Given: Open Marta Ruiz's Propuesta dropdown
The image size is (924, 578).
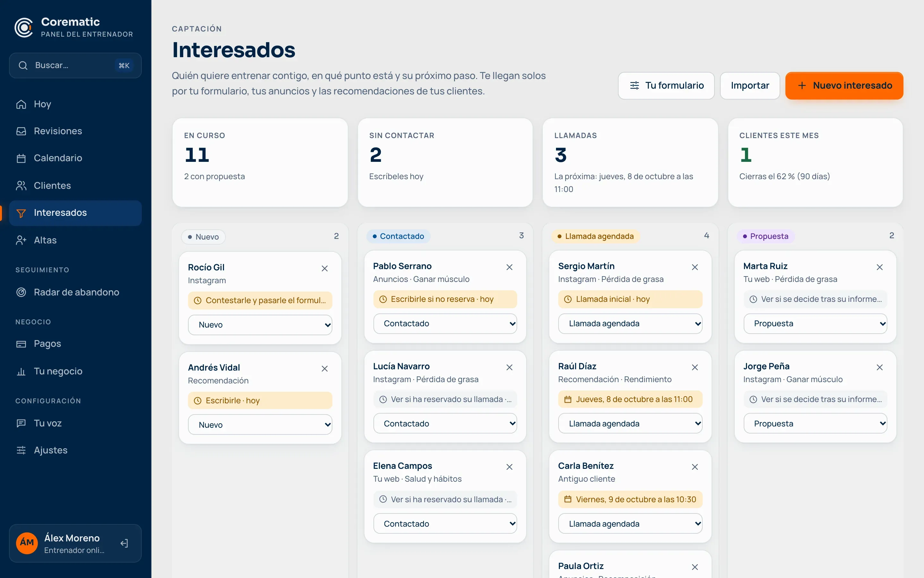Looking at the screenshot, I should click(815, 324).
